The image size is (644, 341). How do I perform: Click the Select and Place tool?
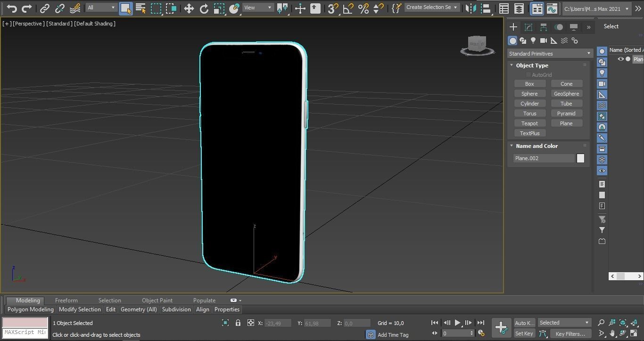click(234, 8)
